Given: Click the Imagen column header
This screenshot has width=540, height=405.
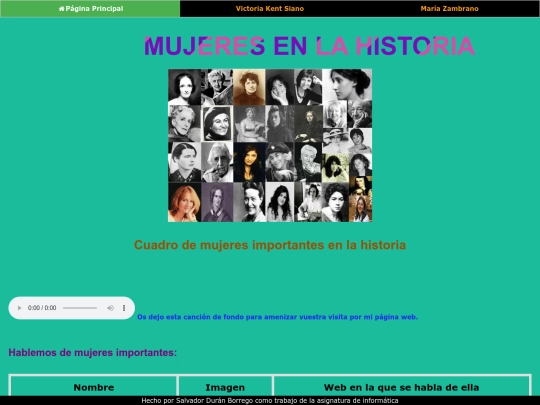Looking at the screenshot, I should pyautogui.click(x=225, y=387).
